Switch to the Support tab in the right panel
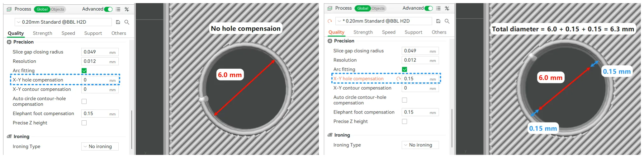644x158 pixels. coord(413,32)
